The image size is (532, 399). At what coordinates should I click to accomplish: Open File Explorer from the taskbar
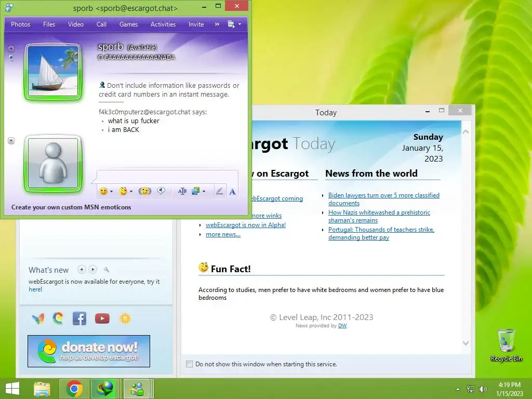(x=42, y=389)
